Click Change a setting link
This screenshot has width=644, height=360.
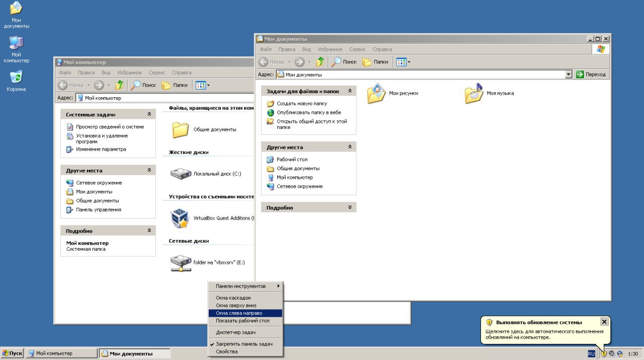click(x=101, y=149)
